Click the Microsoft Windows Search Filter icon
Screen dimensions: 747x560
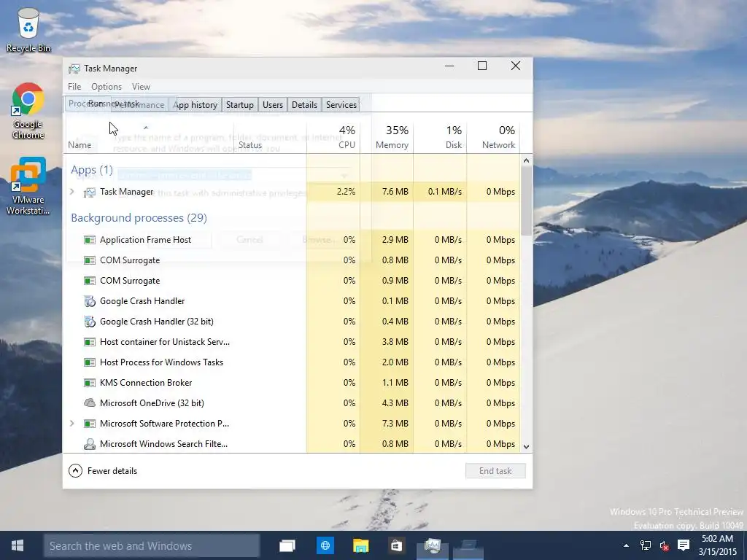[x=90, y=444]
